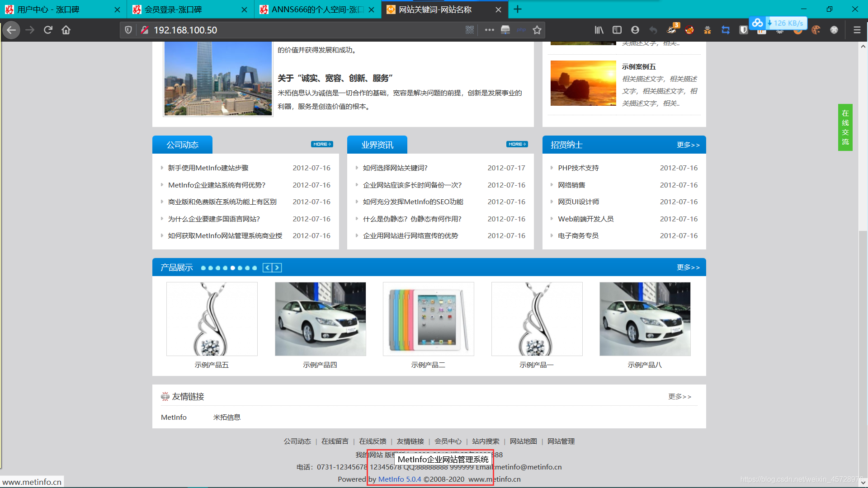Image resolution: width=868 pixels, height=488 pixels.
Task: Click the 示例产品八 car thumbnail
Action: point(645,319)
